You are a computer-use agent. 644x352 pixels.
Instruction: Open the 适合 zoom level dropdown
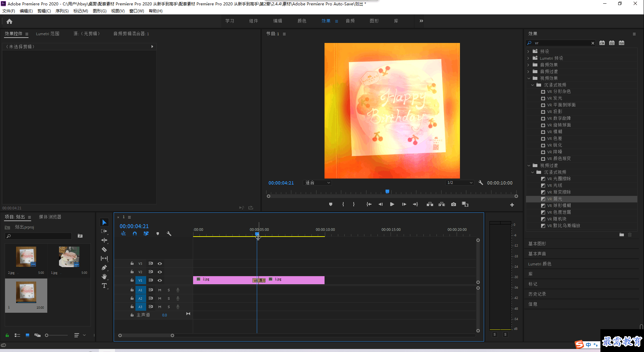(x=317, y=183)
